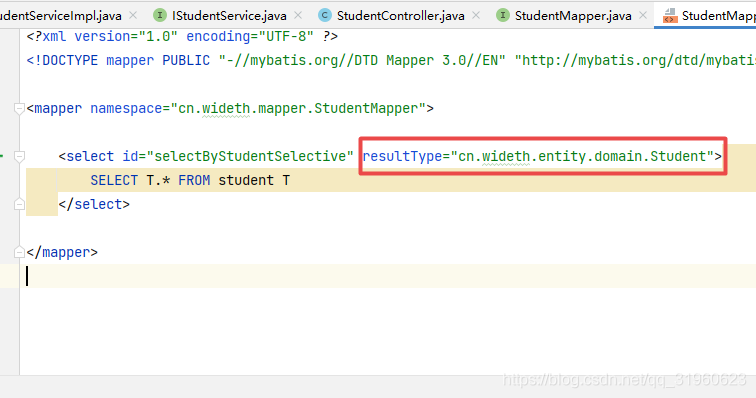The image size is (756, 398).
Task: Close the StudentServiceImpl.java tab
Action: coord(133,15)
